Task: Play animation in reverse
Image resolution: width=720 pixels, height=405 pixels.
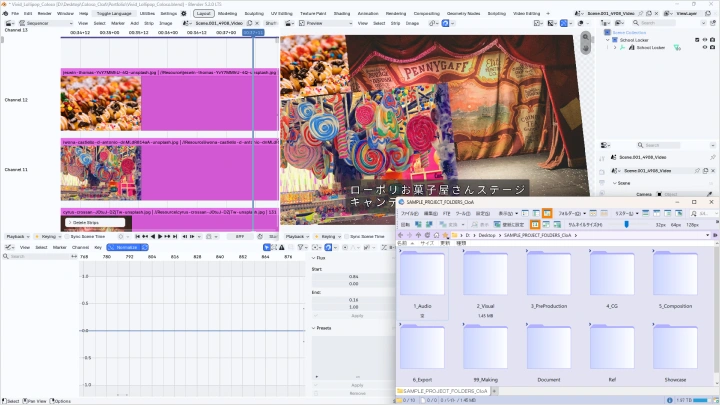Action: (x=153, y=236)
